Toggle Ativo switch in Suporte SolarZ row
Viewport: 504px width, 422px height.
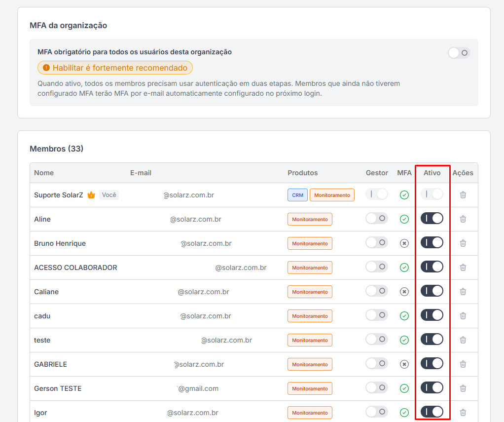click(x=432, y=194)
